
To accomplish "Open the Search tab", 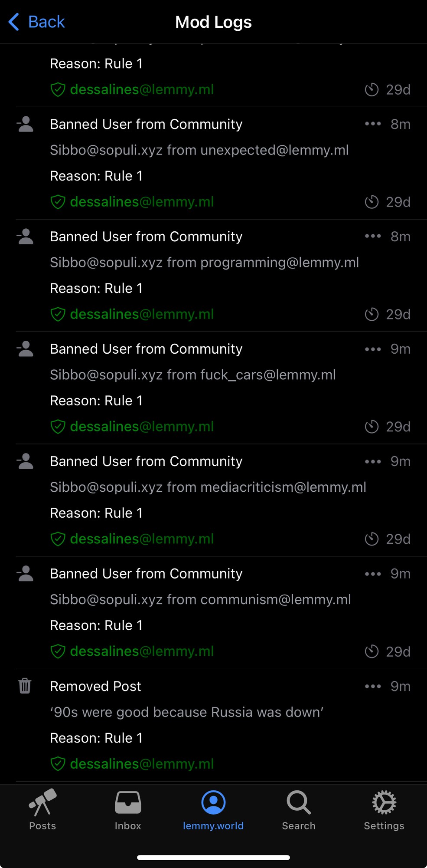I will [x=299, y=809].
